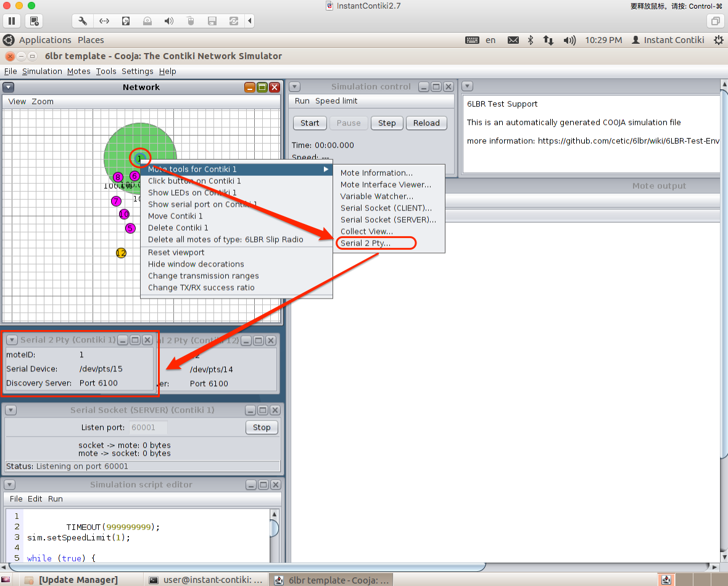The width and height of the screenshot is (728, 586).
Task: Select Show LEDs on Contiki 1
Action: [x=192, y=192]
